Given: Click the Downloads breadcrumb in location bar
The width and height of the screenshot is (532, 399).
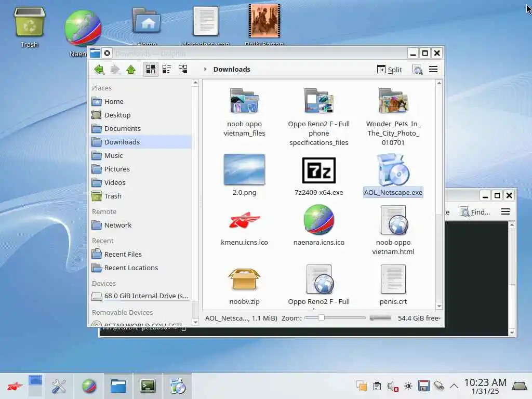Looking at the screenshot, I should [x=232, y=69].
